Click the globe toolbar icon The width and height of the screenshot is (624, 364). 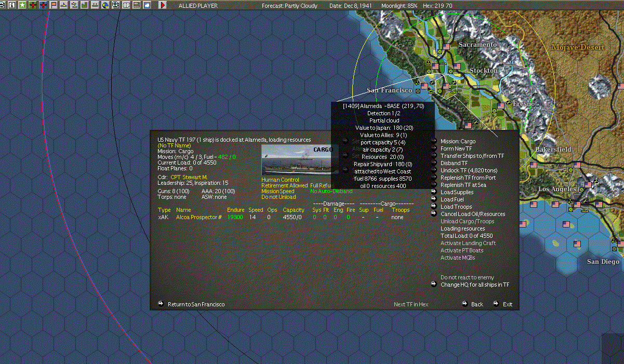[x=105, y=5]
